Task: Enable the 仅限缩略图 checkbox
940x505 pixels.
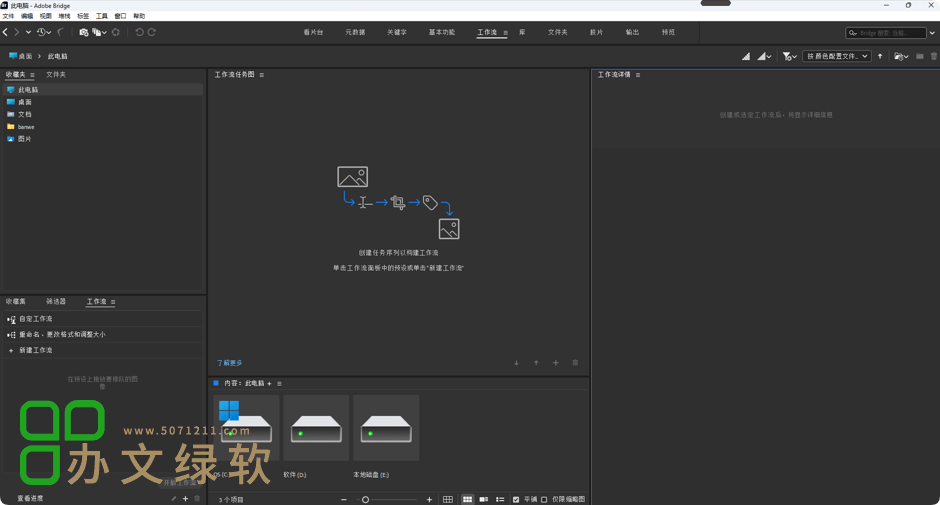Action: tap(544, 499)
